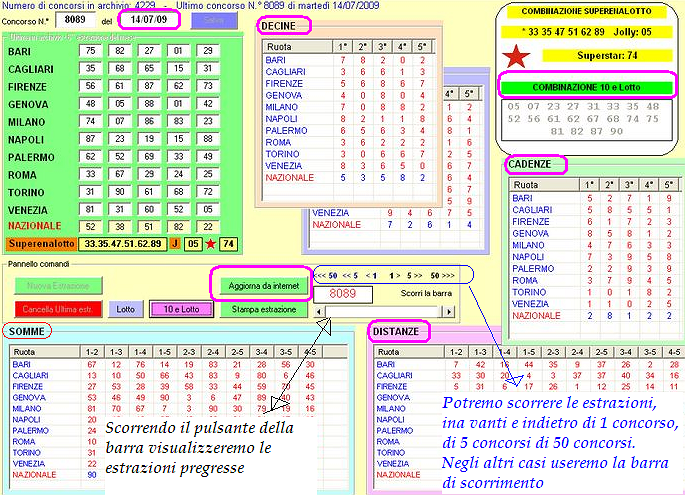Image resolution: width=685 pixels, height=495 pixels.
Task: Click the Lotto button
Action: point(125,309)
